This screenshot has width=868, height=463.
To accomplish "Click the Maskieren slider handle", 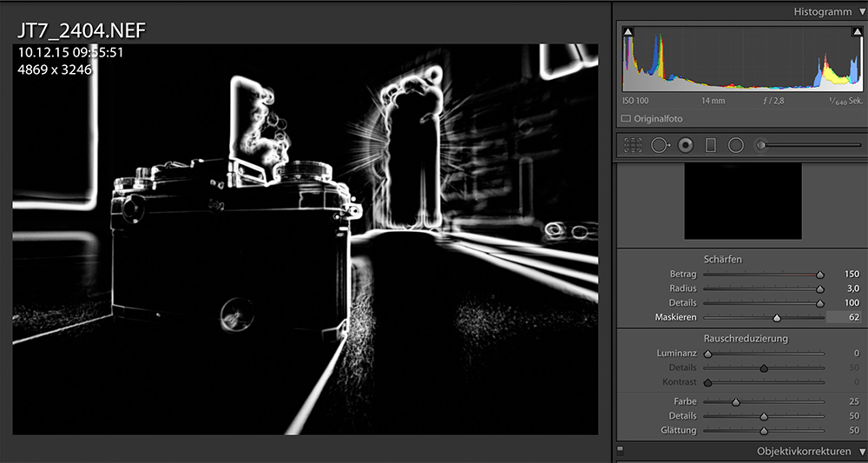I will pos(777,318).
